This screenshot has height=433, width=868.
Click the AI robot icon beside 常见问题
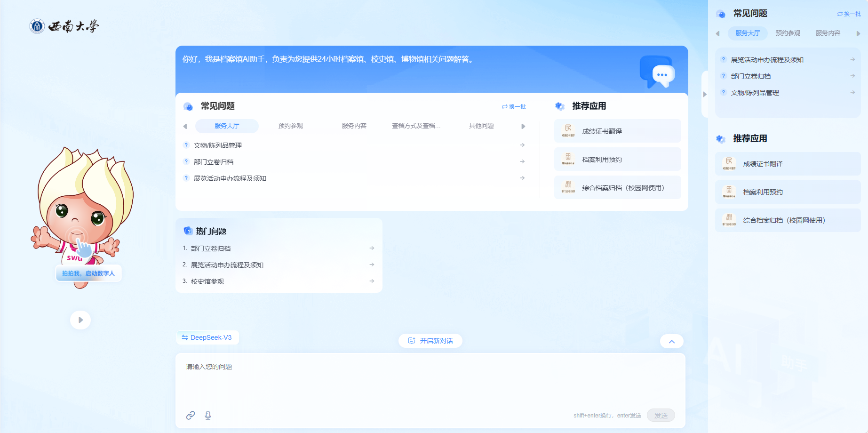(188, 106)
